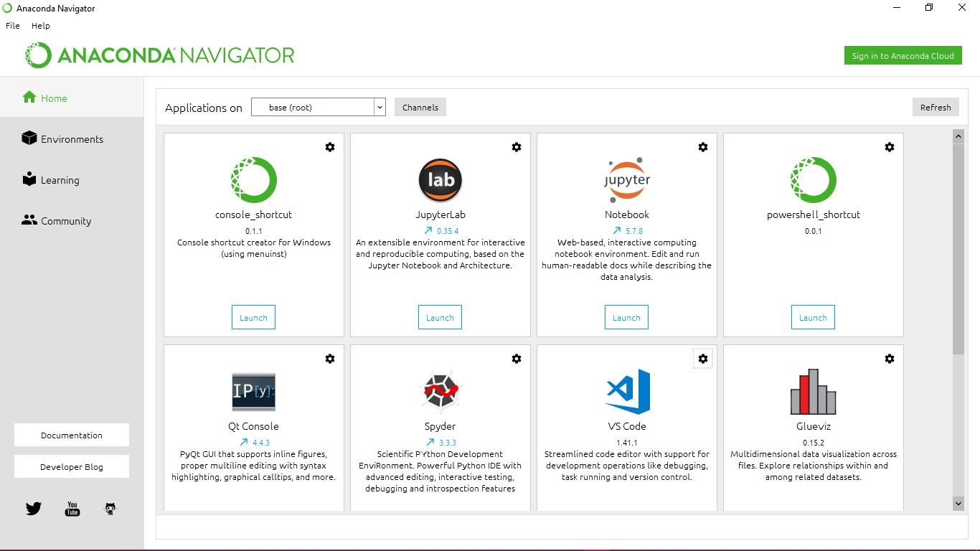980x551 pixels.
Task: Open the YouTube link icon
Action: pyautogui.click(x=72, y=509)
